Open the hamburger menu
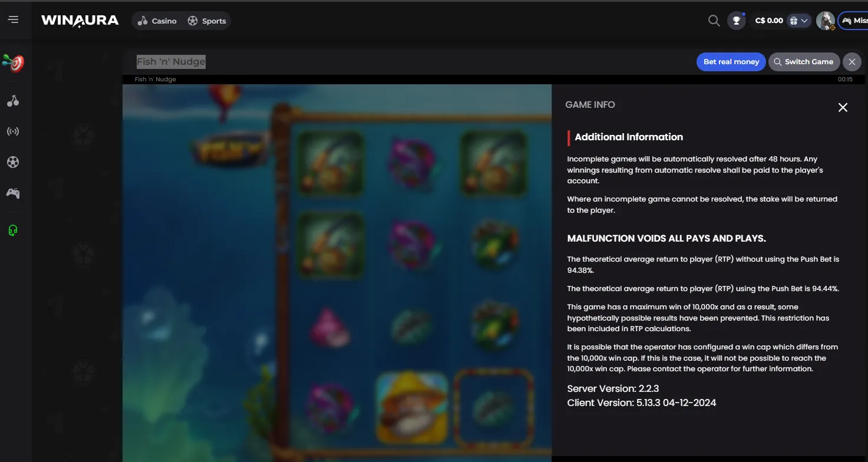This screenshot has width=868, height=462. point(13,20)
